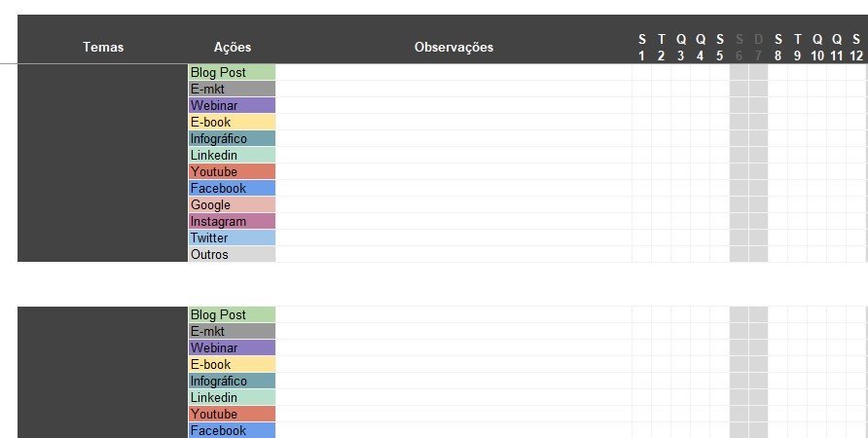868x438 pixels.
Task: Click the Outros action cell
Action: coord(232,254)
